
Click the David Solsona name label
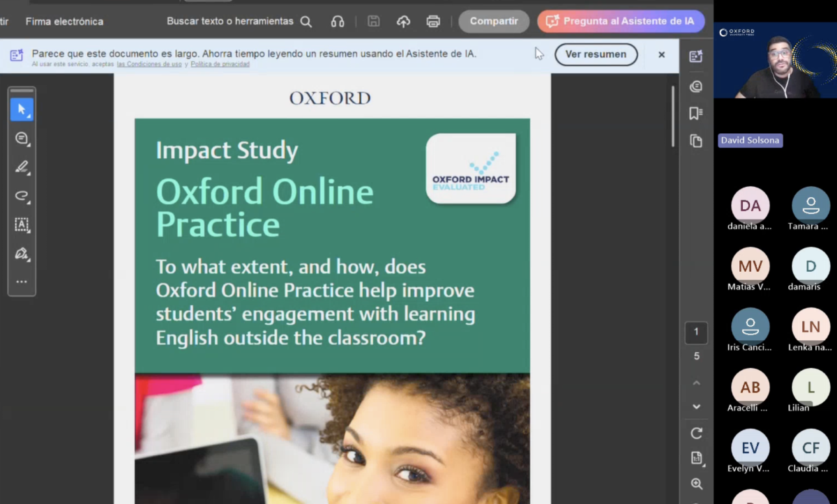[x=750, y=140]
